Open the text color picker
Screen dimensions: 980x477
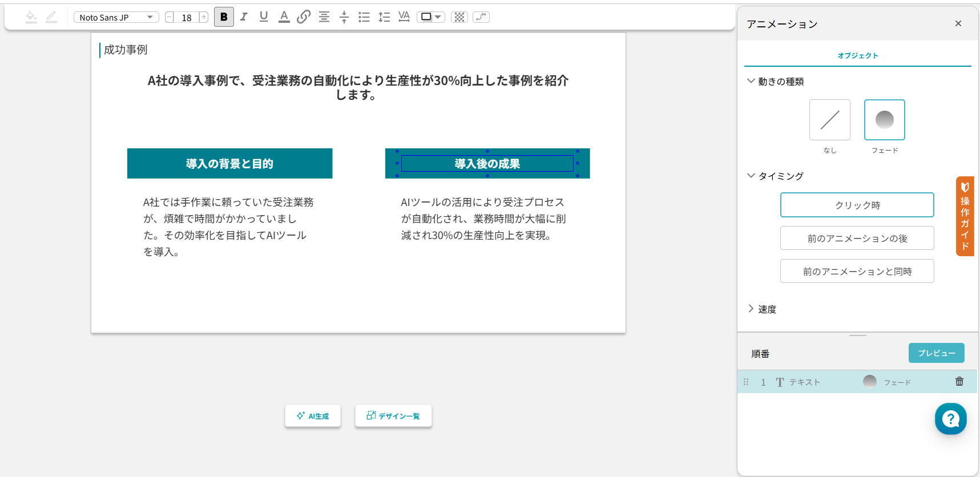coord(284,17)
